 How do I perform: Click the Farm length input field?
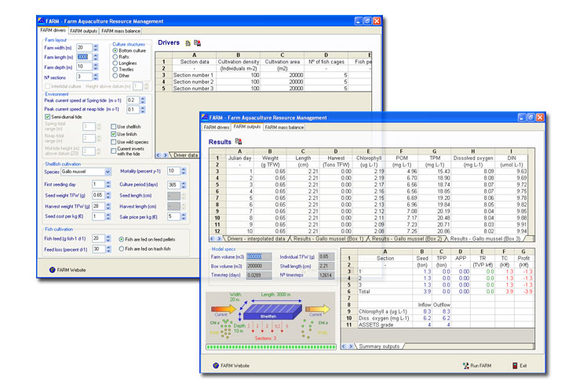[84, 57]
